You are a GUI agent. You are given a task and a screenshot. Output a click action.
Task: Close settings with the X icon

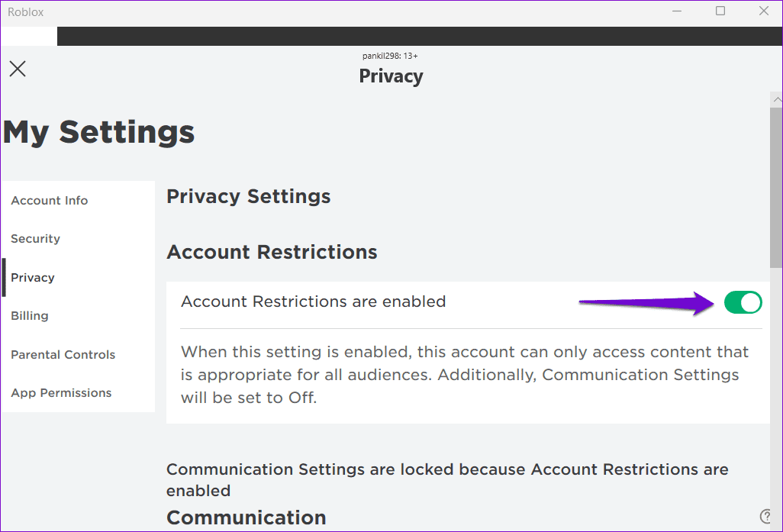[18, 69]
